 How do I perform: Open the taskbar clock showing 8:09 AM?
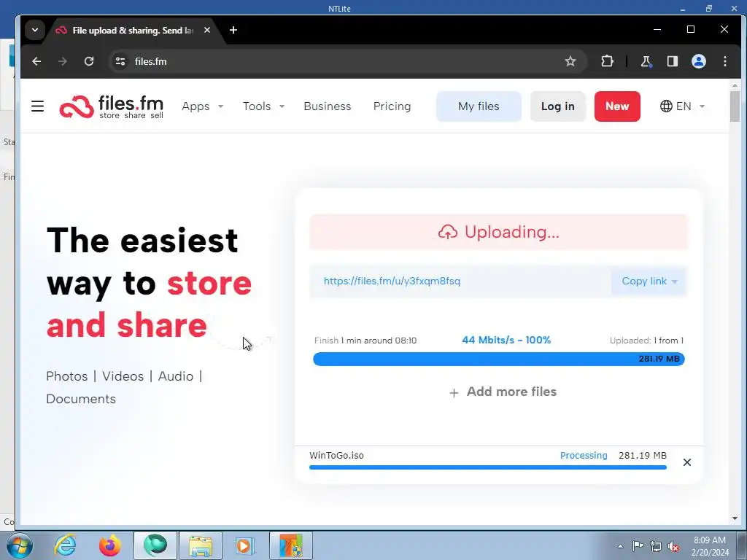click(x=710, y=546)
